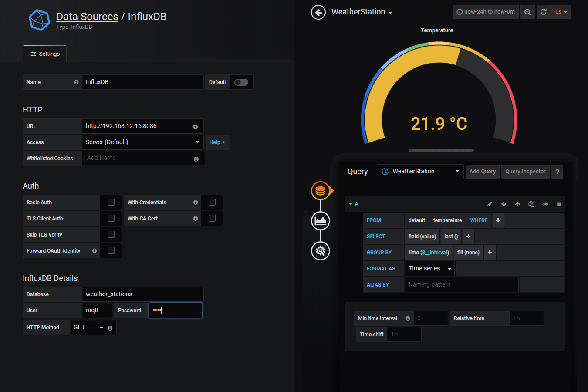Click the gauge panel resize handle bar

441,150
